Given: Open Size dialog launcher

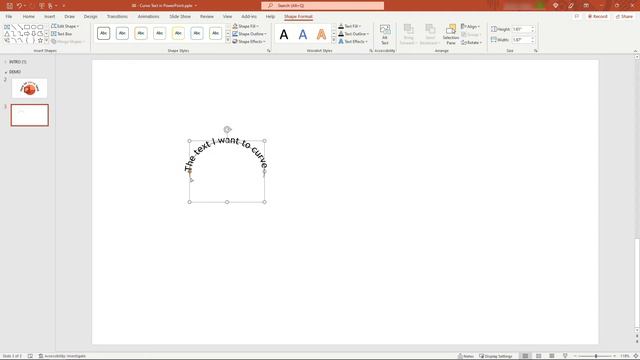Looking at the screenshot, I should (536, 51).
